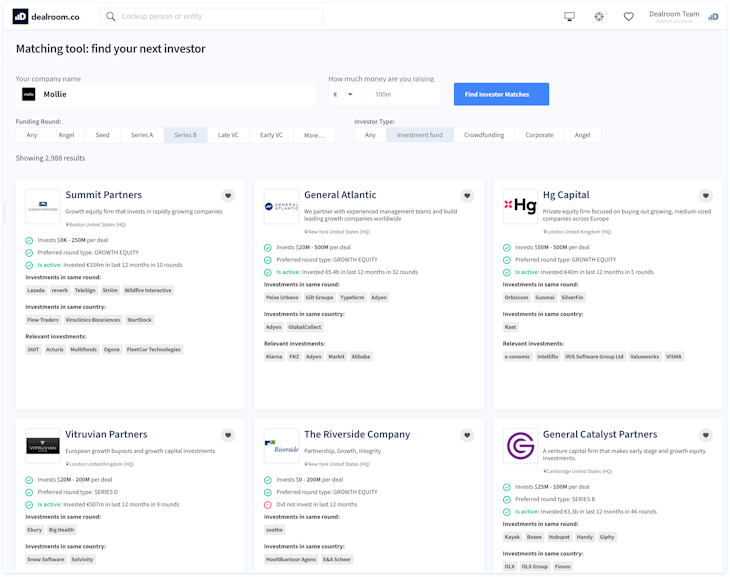Favorite General Atlantic with heart icon
Viewport: 730px width, 577px height.
click(467, 196)
